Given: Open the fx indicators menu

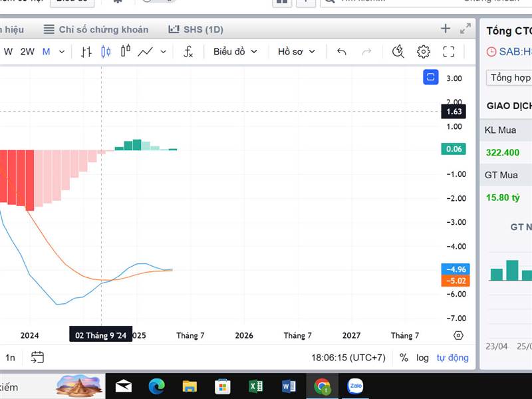Looking at the screenshot, I should [x=188, y=52].
